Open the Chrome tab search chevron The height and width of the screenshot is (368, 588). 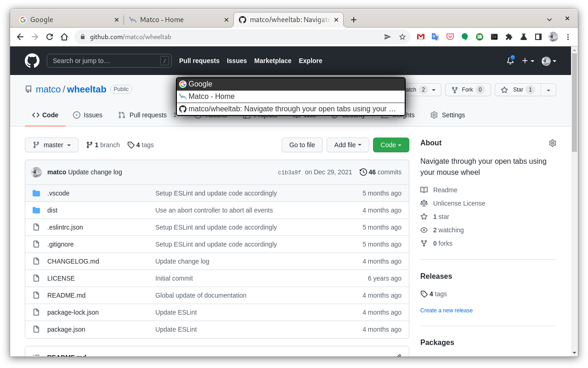tap(549, 20)
